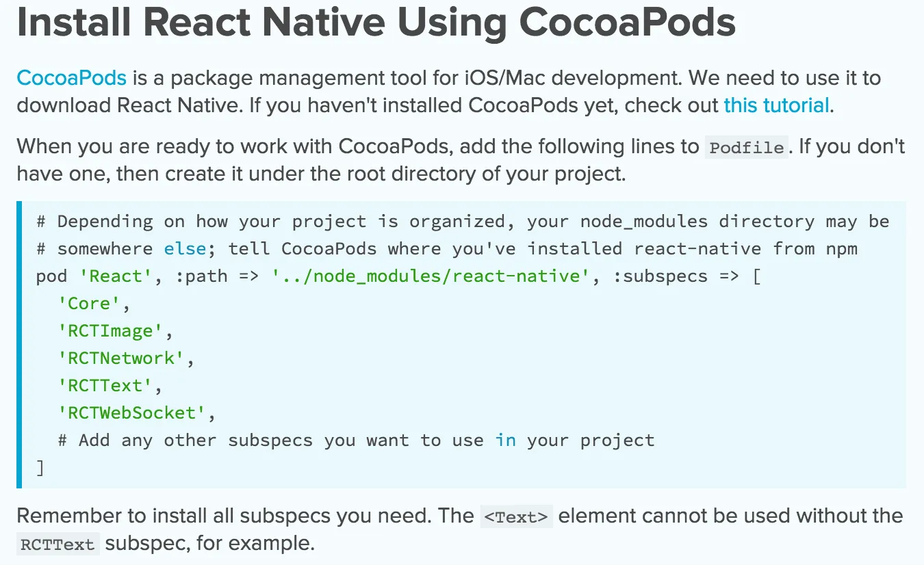Click the 'RCTImage' subspec string in code
Viewport: 924px width, 565px height.
[x=110, y=331]
